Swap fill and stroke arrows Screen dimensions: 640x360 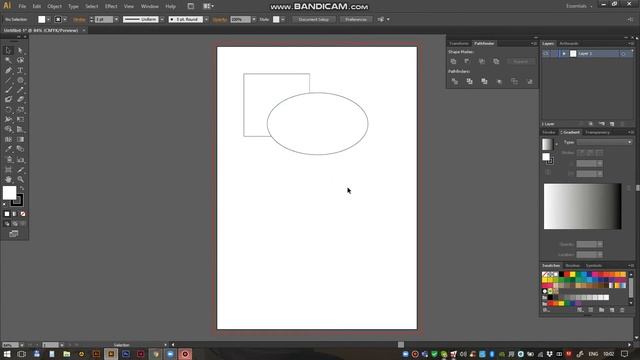tap(22, 188)
